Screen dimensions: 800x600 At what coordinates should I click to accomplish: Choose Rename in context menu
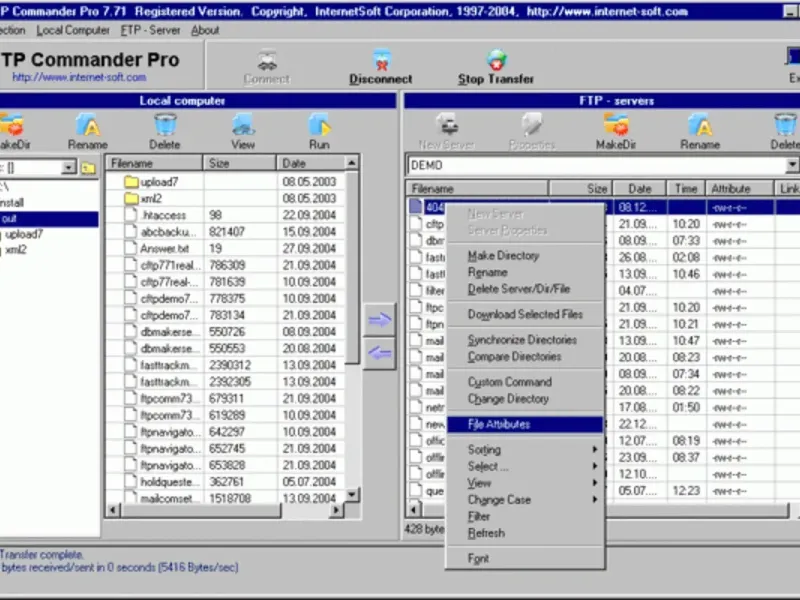525,272
